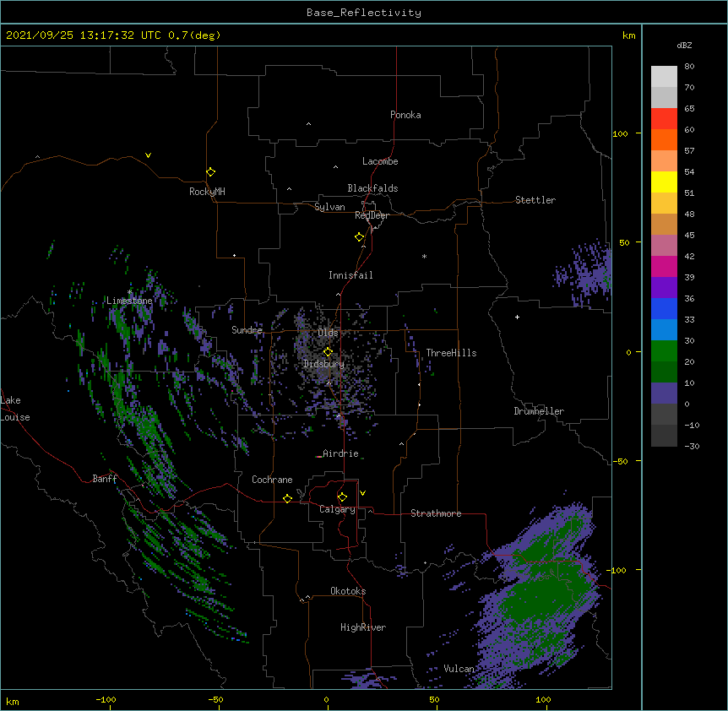
Task: Click the 20 dBZ green legend swatch
Action: pos(664,372)
